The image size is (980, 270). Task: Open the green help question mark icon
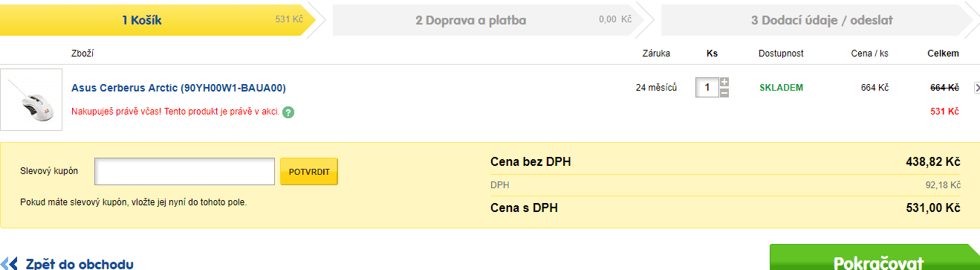point(288,112)
